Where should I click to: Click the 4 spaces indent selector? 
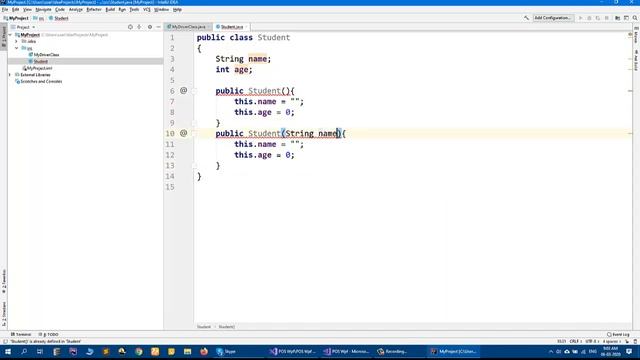pyautogui.click(x=612, y=341)
